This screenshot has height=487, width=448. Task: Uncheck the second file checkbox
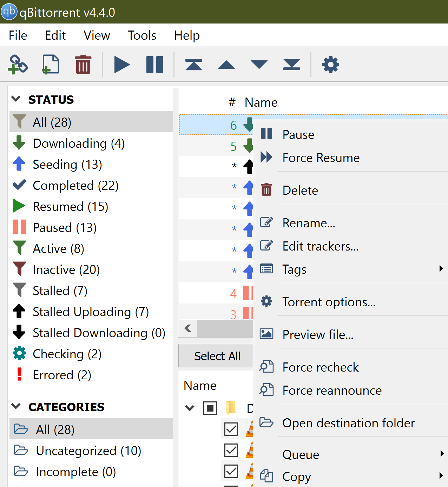pos(231,450)
